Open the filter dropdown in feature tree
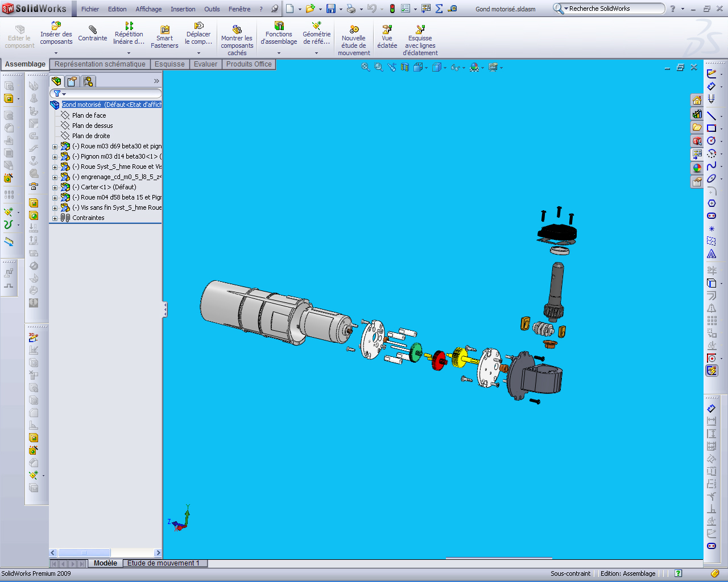 (64, 94)
